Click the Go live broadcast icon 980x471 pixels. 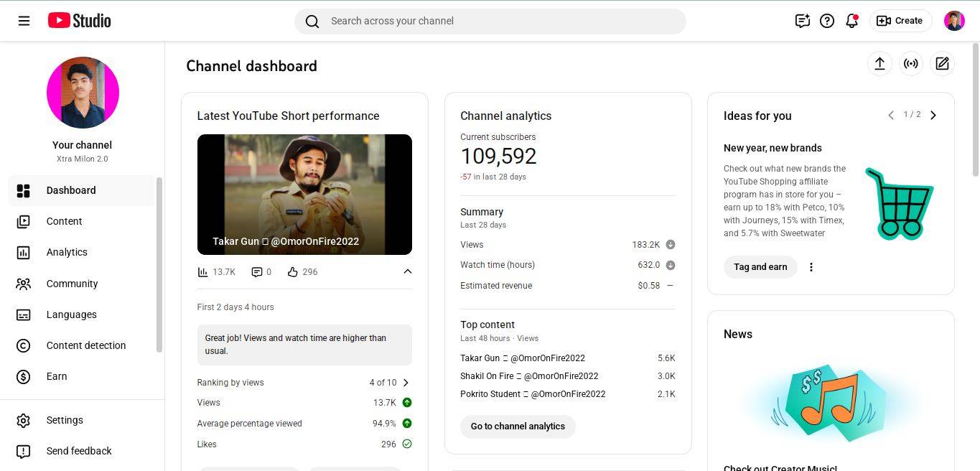coord(911,64)
